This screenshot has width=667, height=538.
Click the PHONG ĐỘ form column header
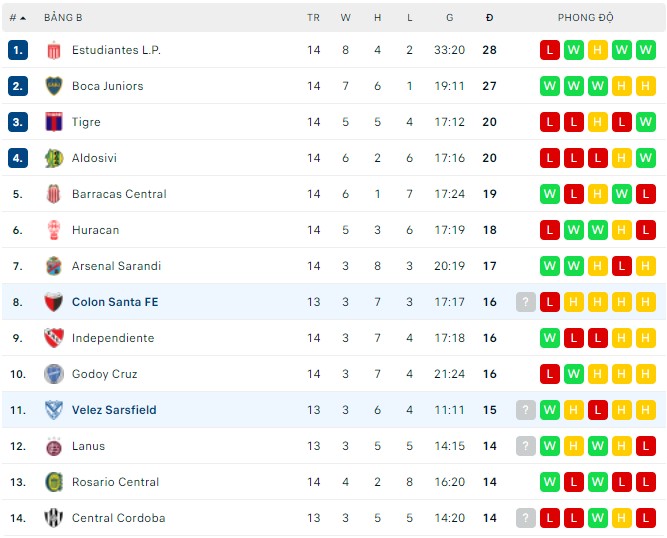pyautogui.click(x=585, y=18)
